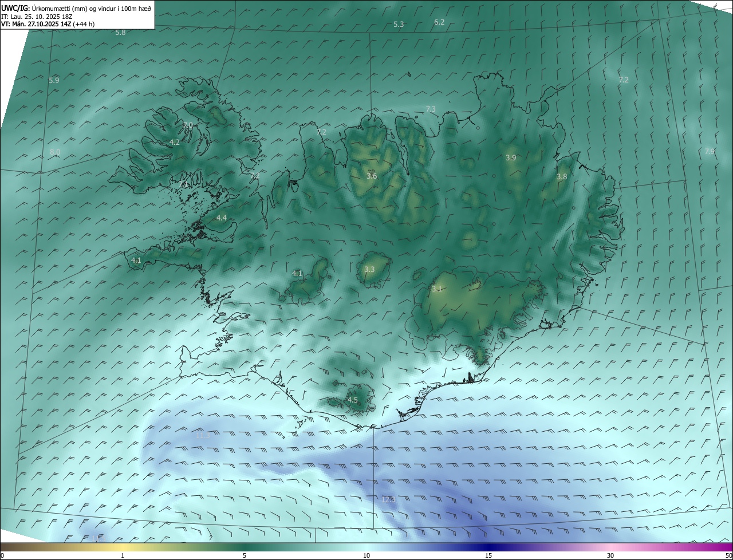Viewport: 733px width, 560px height.
Task: Pick the 4.2 value in the Westfjords
Action: tap(175, 143)
